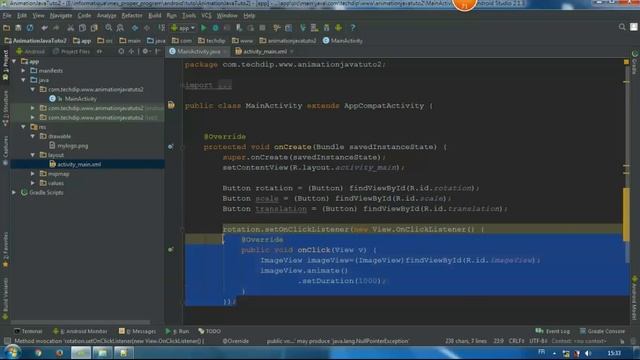Click the Collapse All icon in Project panel
640x360 pixels.
[131, 51]
